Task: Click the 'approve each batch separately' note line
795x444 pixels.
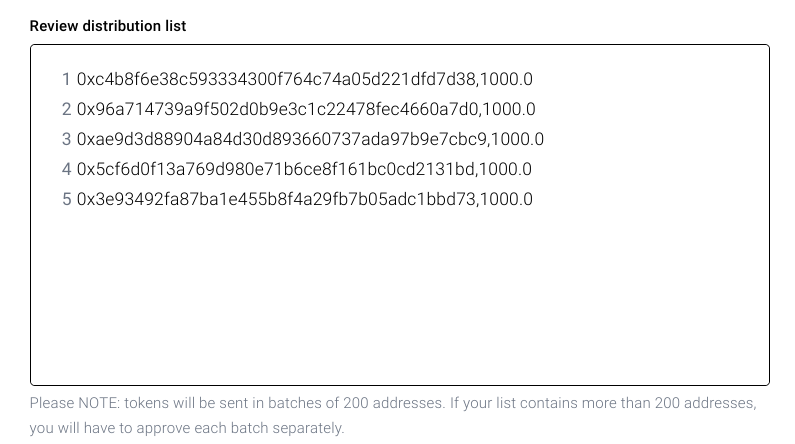Action: coord(187,428)
